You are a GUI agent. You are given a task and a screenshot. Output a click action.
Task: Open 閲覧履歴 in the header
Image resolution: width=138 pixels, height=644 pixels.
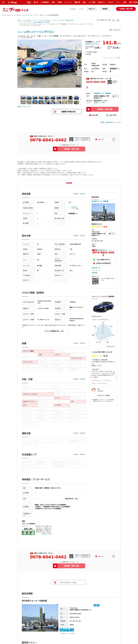pos(105,9)
